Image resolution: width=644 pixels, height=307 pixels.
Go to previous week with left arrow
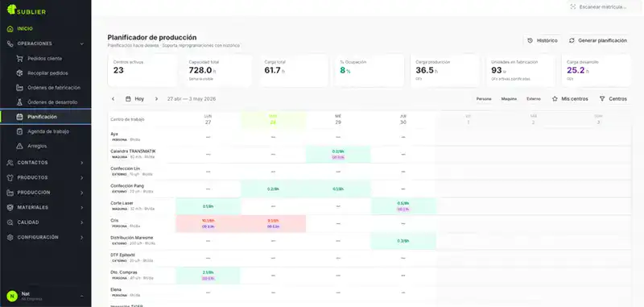point(114,98)
